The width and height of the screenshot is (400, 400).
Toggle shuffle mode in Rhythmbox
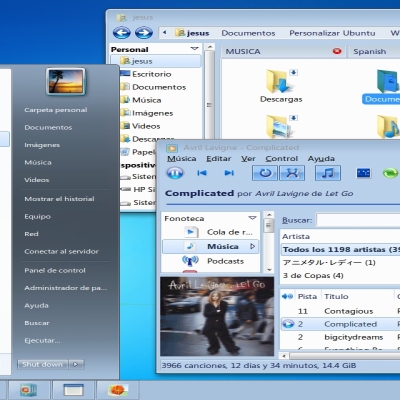[x=292, y=173]
